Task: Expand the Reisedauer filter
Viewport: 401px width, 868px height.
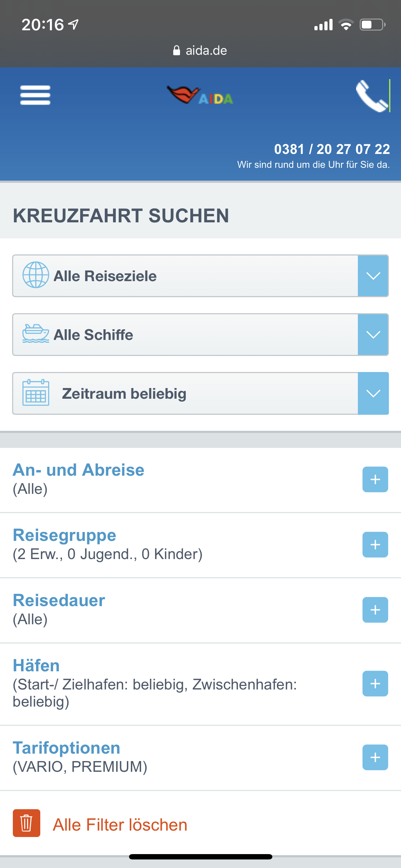Action: [375, 610]
